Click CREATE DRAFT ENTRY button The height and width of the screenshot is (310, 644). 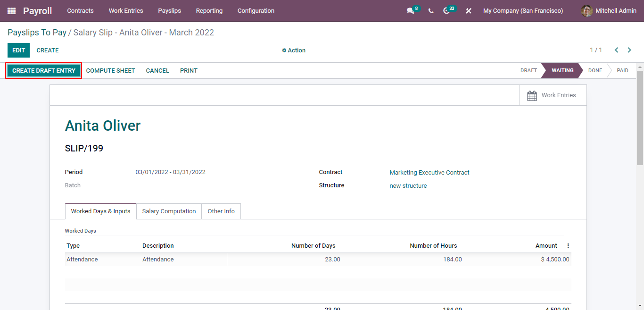(44, 71)
